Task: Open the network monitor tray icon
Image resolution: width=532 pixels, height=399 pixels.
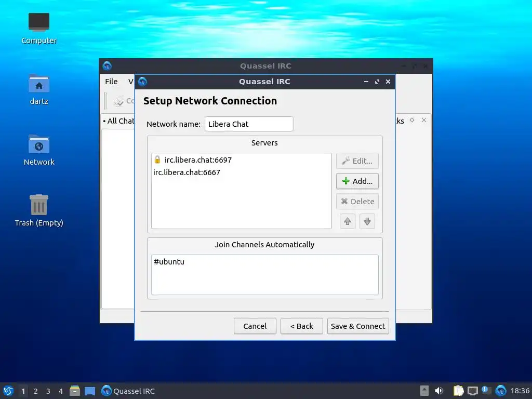Action: pyautogui.click(x=473, y=391)
